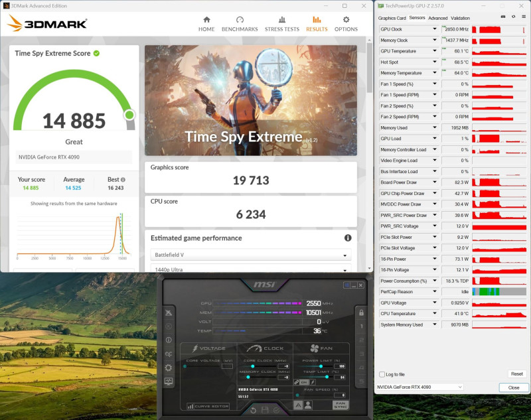531x420 pixels.
Task: Open Battlefield V game dropdown
Action: tap(251, 255)
